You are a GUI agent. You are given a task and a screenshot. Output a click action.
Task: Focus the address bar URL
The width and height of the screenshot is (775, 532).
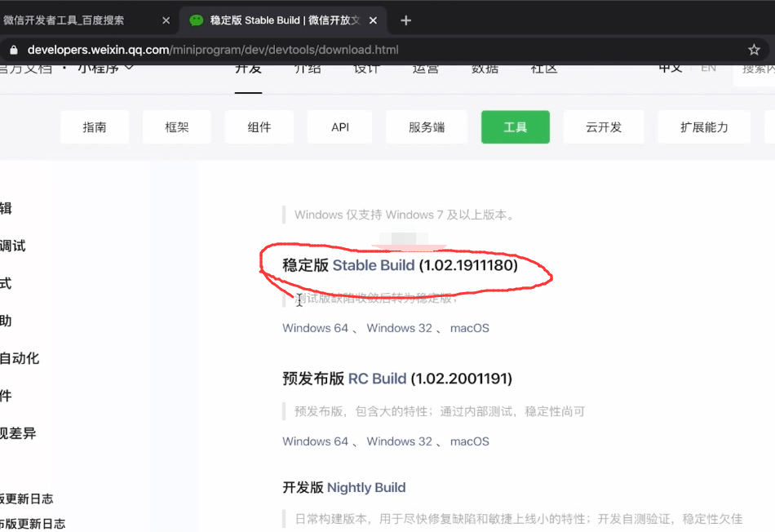(213, 50)
